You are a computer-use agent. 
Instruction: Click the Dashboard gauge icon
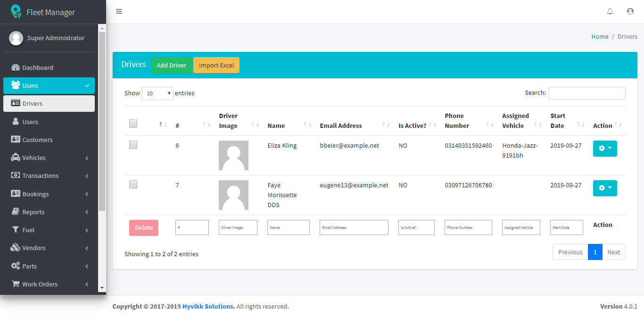(16, 67)
